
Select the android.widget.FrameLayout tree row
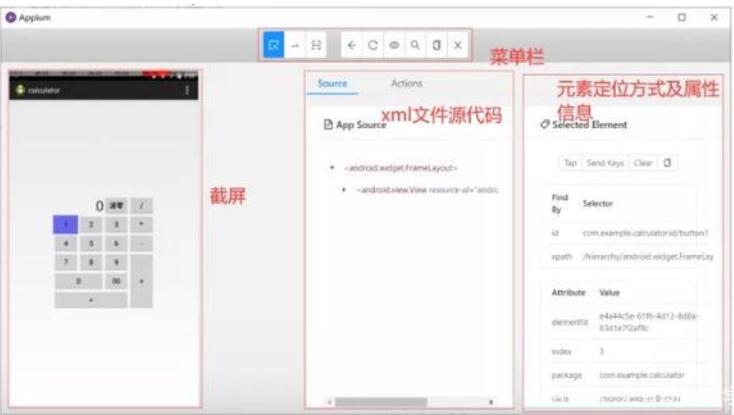(401, 167)
